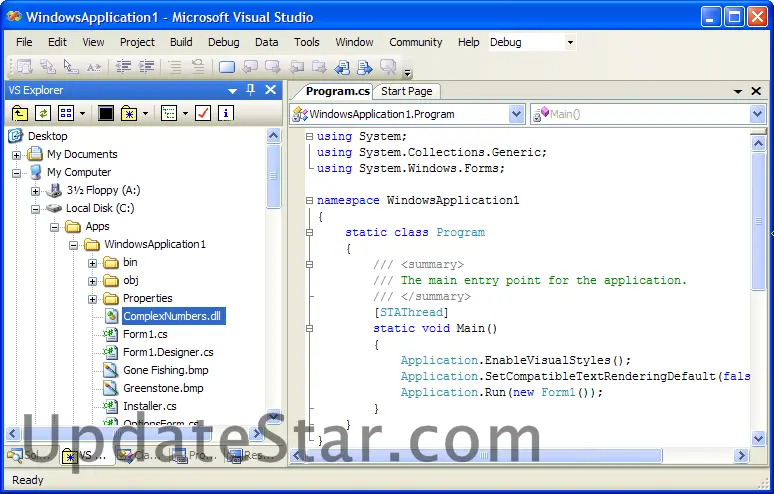774x494 pixels.
Task: Open the black command prompt icon in VS Explorer
Action: (x=106, y=114)
